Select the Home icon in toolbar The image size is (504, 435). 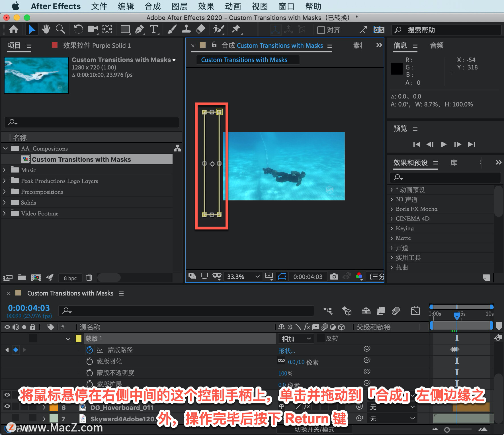click(14, 30)
